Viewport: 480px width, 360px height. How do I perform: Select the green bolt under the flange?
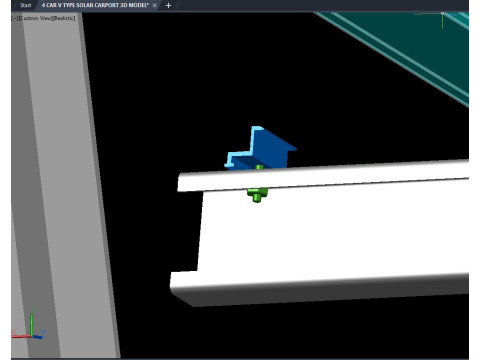(257, 195)
